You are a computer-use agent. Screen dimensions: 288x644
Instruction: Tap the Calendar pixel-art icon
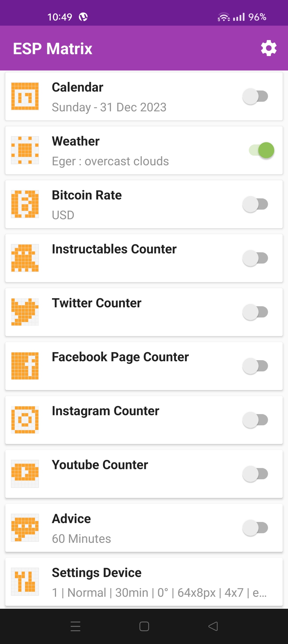(25, 97)
